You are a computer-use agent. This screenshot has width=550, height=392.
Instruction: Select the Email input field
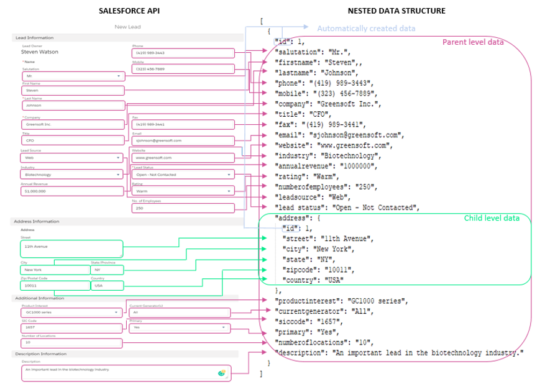pos(183,140)
